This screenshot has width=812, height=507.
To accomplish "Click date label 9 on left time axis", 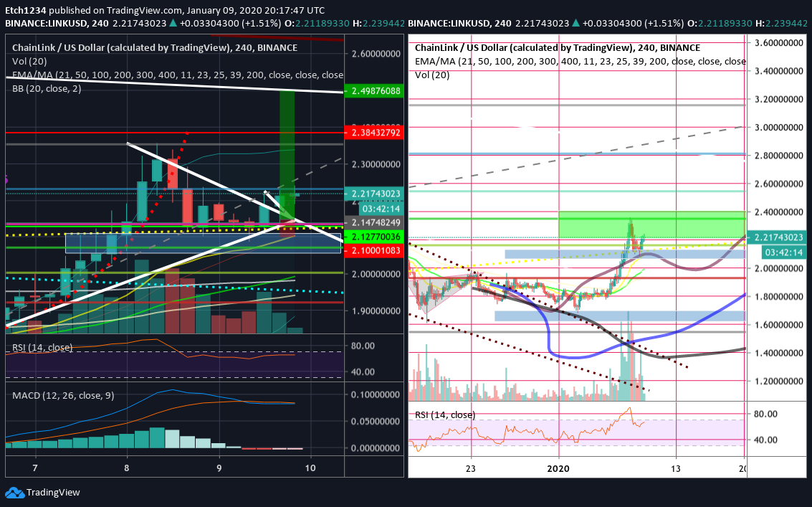I will (219, 468).
